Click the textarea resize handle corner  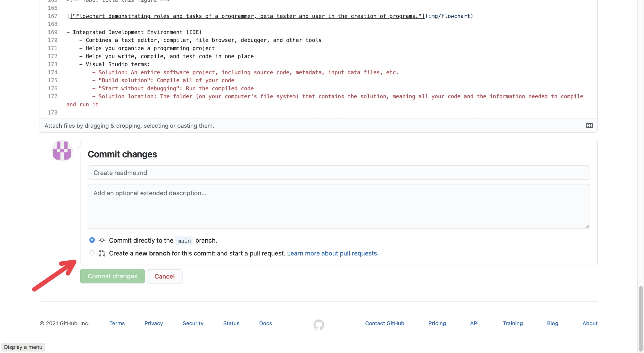click(x=587, y=226)
